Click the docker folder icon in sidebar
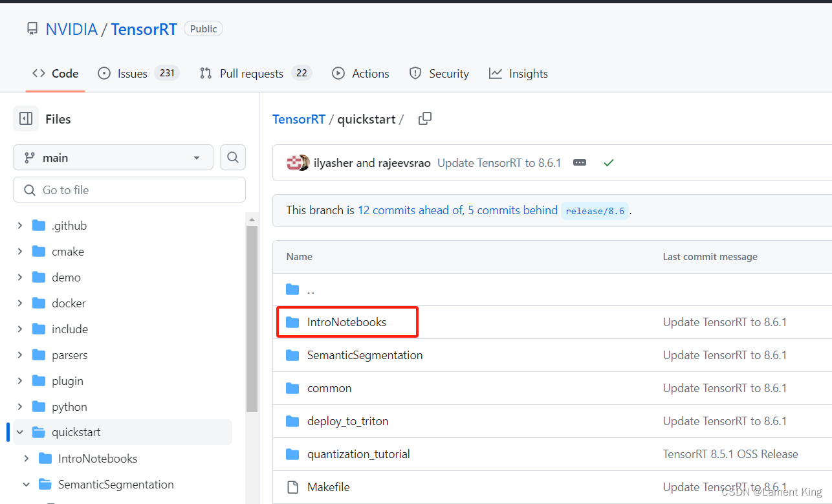The height and width of the screenshot is (504, 832). pos(39,303)
